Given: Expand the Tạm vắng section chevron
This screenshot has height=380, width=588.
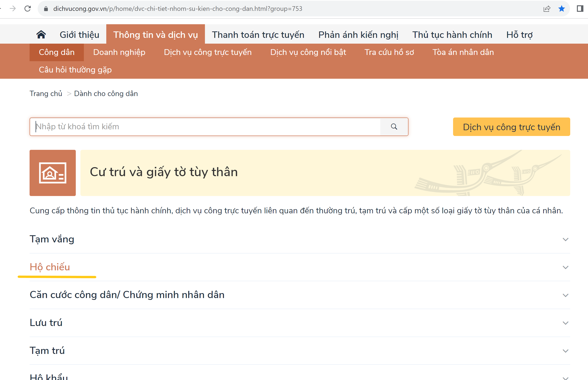Looking at the screenshot, I should coord(565,239).
